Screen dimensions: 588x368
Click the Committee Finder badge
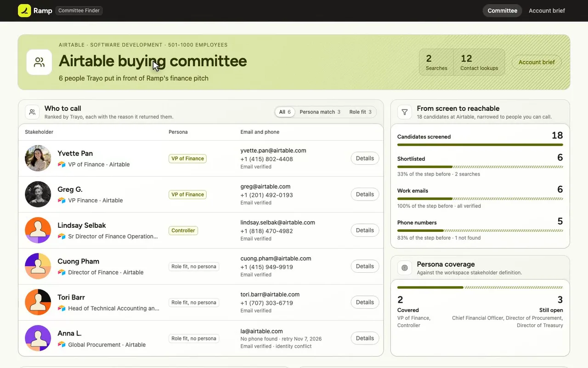[79, 11]
